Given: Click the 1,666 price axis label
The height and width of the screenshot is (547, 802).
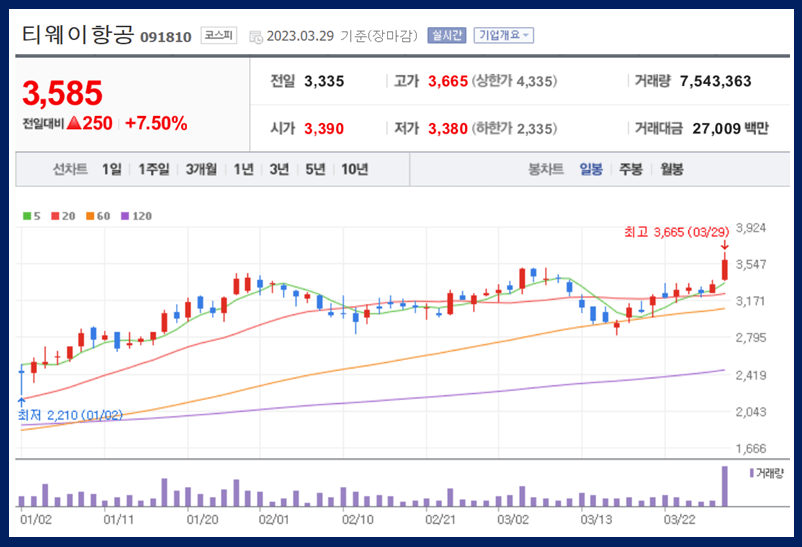Looking at the screenshot, I should pos(751,449).
